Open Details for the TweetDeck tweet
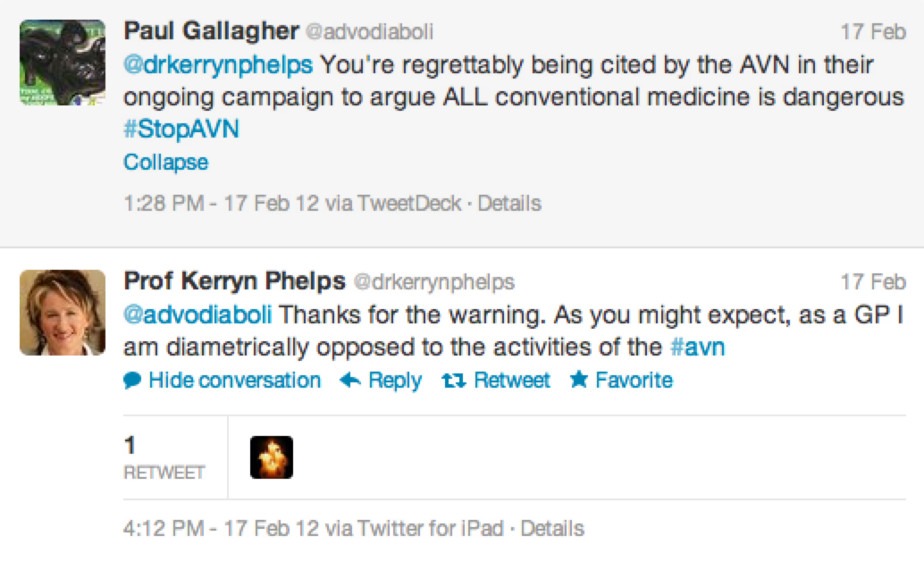 point(509,204)
